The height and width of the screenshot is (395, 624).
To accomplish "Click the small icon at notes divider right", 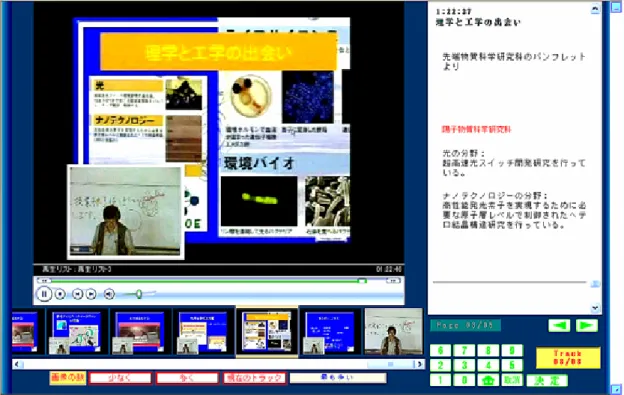I will [x=595, y=283].
